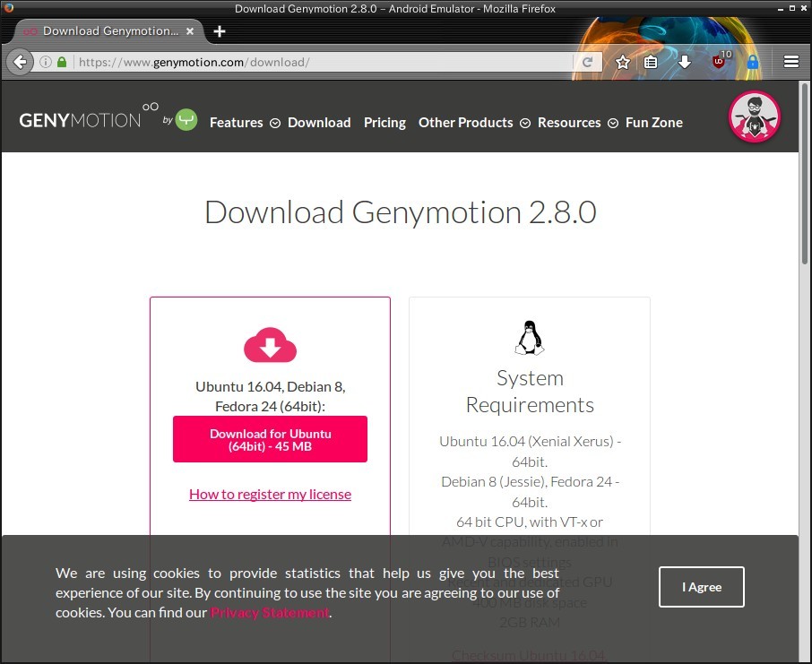Open the user avatar profile icon

click(755, 116)
